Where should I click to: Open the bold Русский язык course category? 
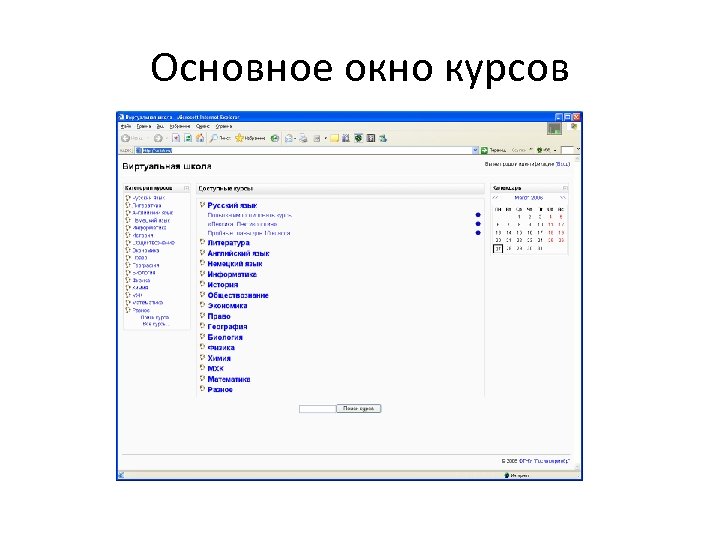(232, 205)
